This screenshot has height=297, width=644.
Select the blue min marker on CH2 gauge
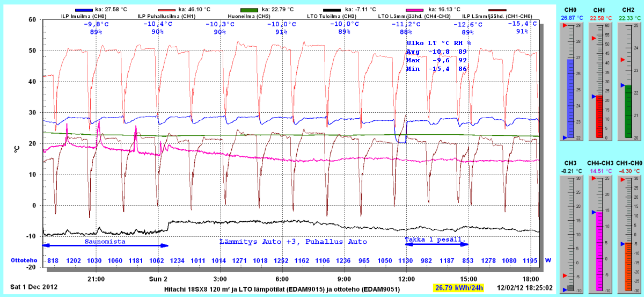623,85
